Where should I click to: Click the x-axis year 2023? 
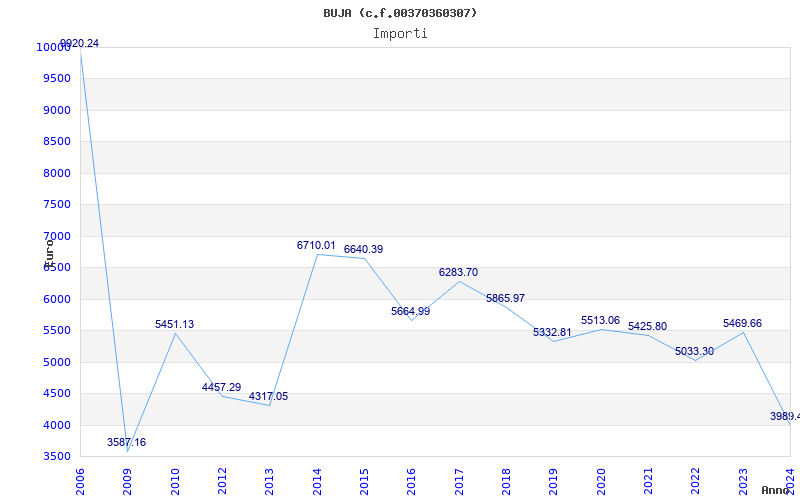(x=743, y=482)
